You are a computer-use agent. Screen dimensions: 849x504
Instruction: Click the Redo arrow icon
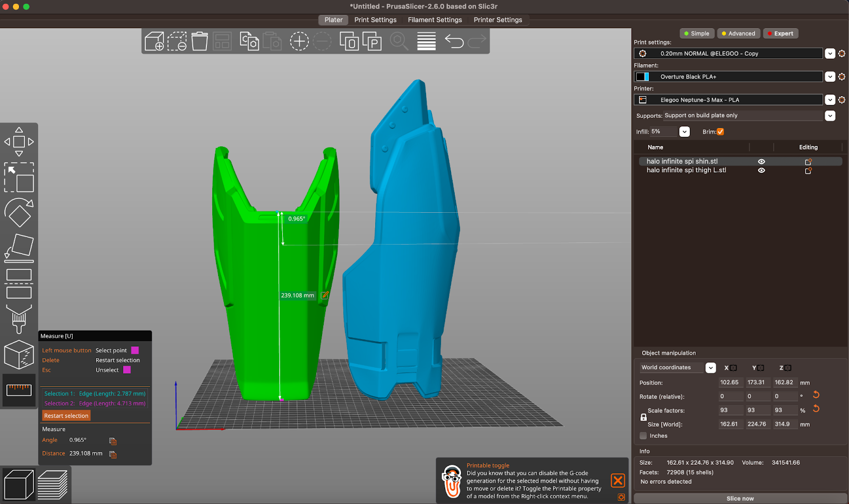point(477,41)
